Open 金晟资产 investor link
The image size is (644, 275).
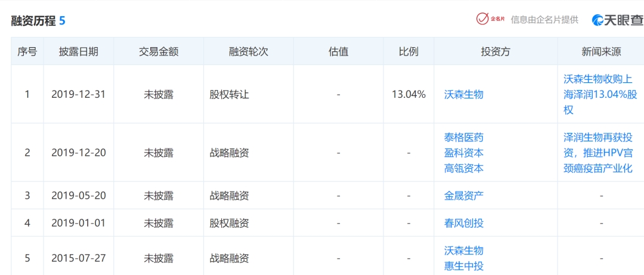464,195
